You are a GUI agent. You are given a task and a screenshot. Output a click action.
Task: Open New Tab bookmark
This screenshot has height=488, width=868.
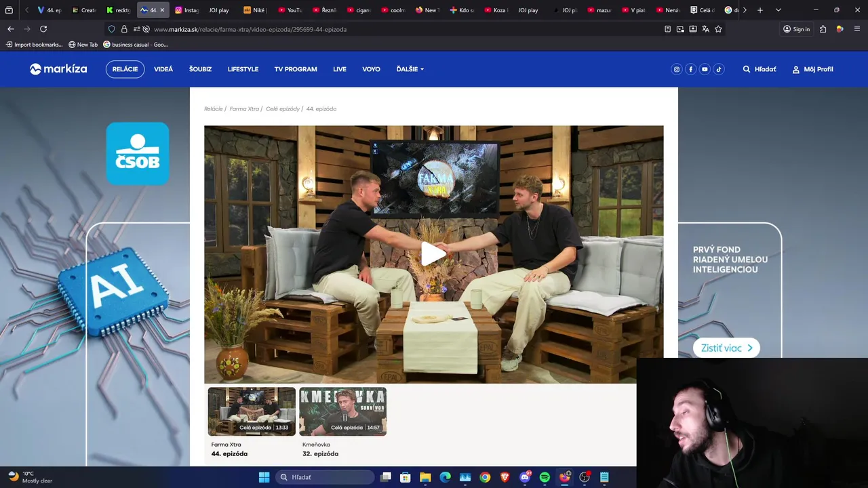coord(83,45)
